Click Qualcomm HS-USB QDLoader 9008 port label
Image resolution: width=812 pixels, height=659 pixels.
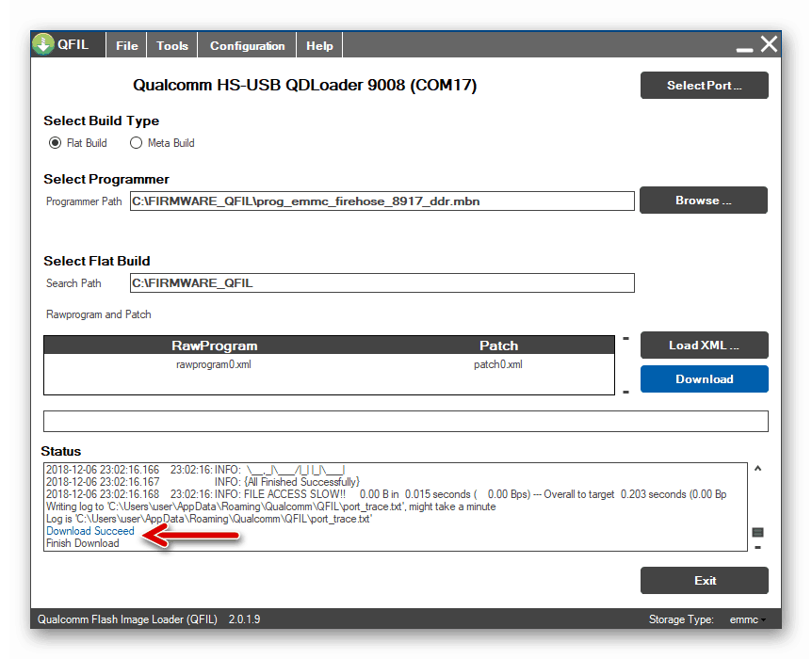(x=304, y=85)
